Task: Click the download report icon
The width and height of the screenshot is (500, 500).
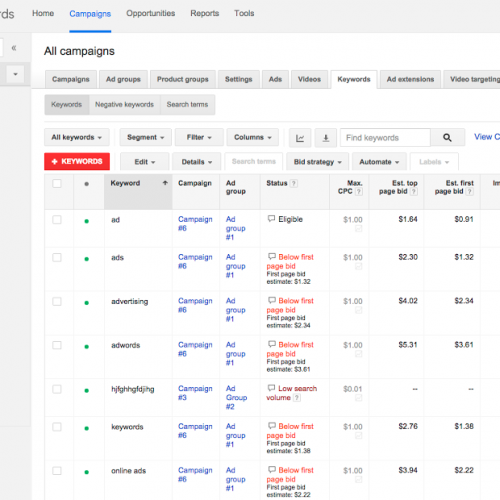Action: [326, 138]
